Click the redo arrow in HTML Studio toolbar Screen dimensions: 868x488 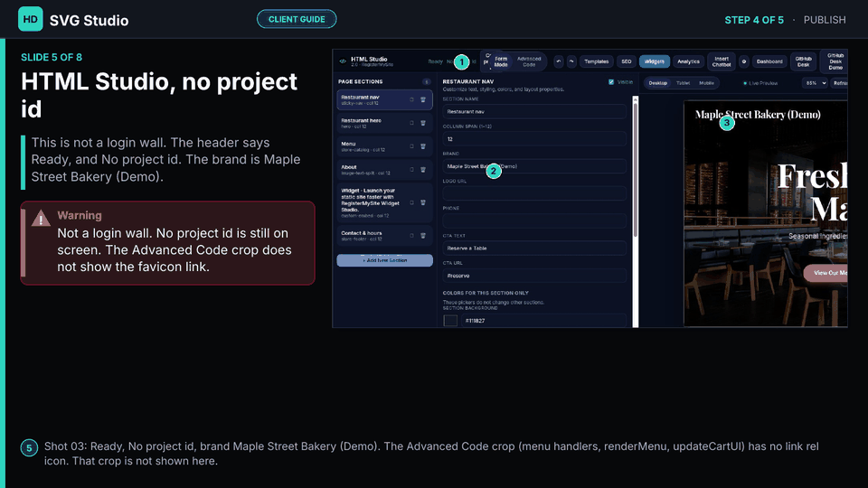coord(571,61)
